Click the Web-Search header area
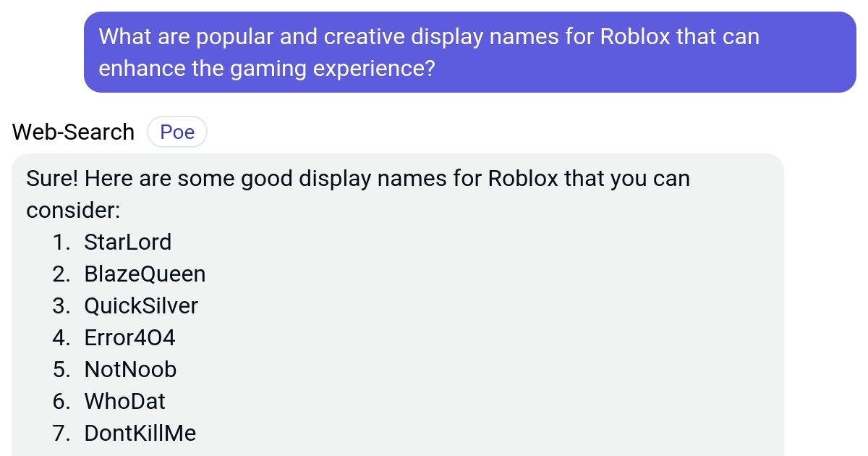The image size is (868, 456). tap(72, 131)
